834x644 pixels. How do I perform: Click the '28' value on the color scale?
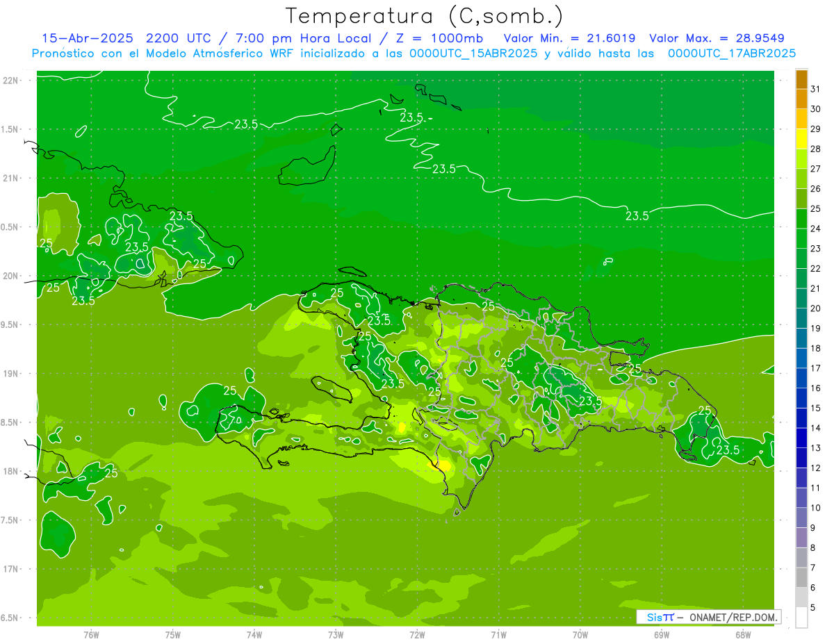[816, 149]
